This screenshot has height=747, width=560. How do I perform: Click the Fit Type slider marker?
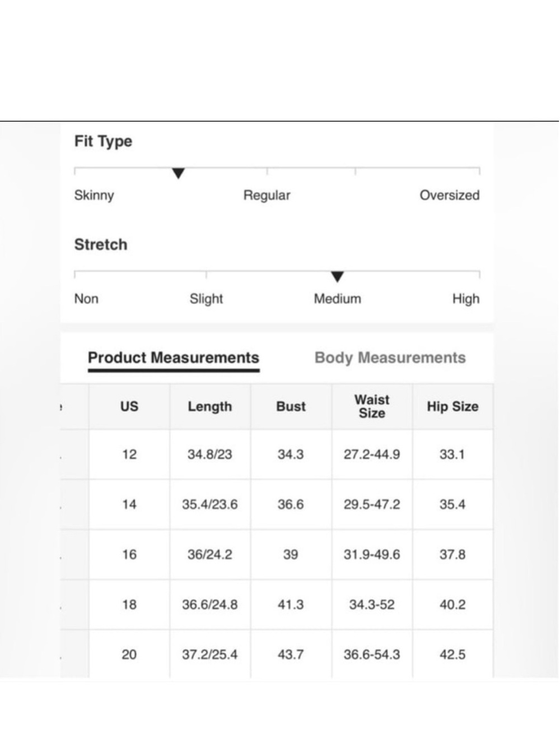178,174
